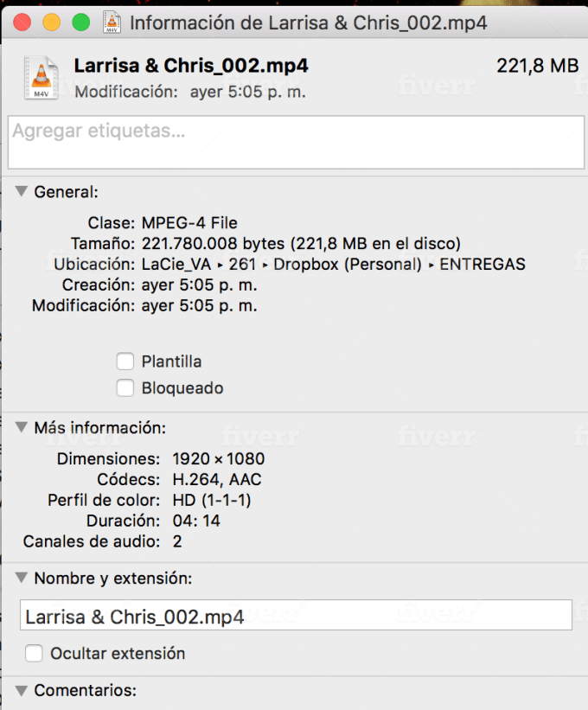Viewport: 588px width, 710px height.
Task: Close the info window with red button
Action: pos(22,22)
